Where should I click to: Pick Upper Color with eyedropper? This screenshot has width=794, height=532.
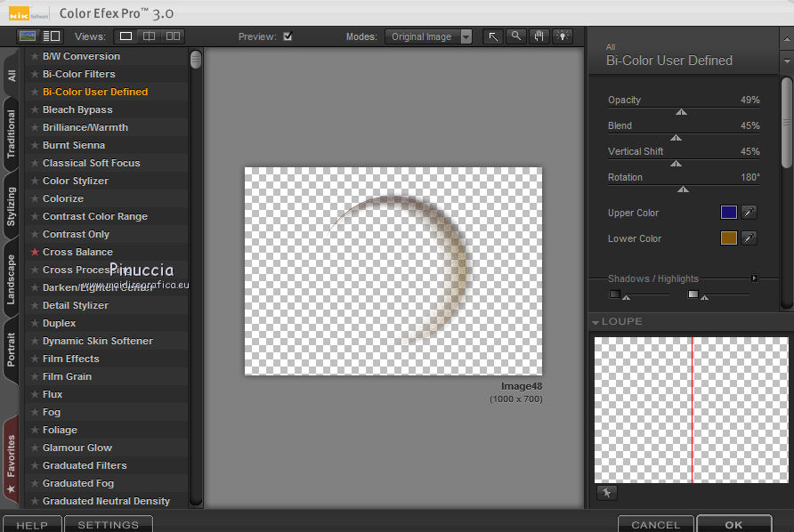[x=749, y=213]
